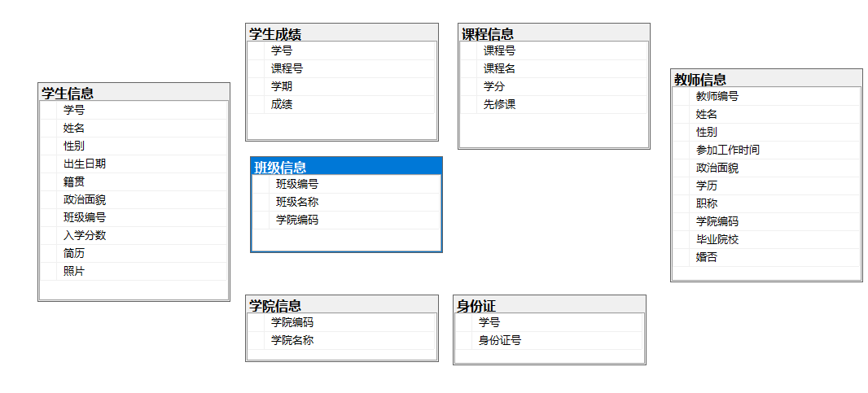Click 学院编码 field in 班级信息 table
Image resolution: width=868 pixels, height=393 pixels.
point(346,220)
